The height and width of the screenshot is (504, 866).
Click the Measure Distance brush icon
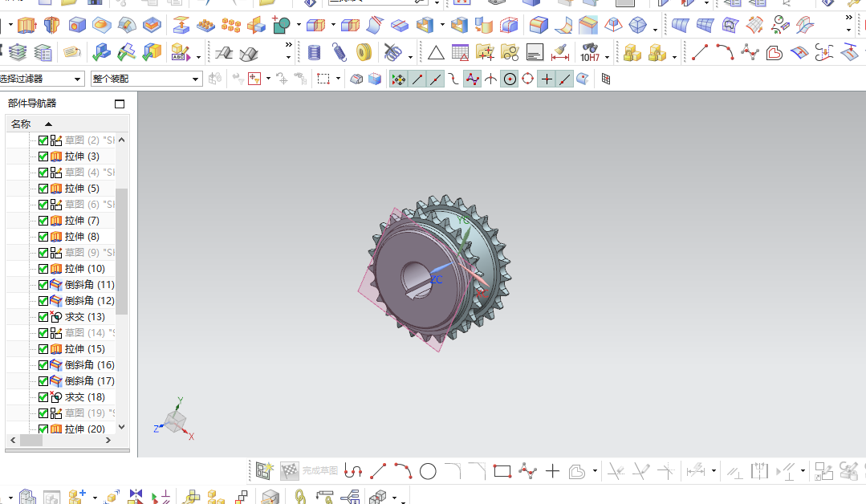pyautogui.click(x=560, y=52)
